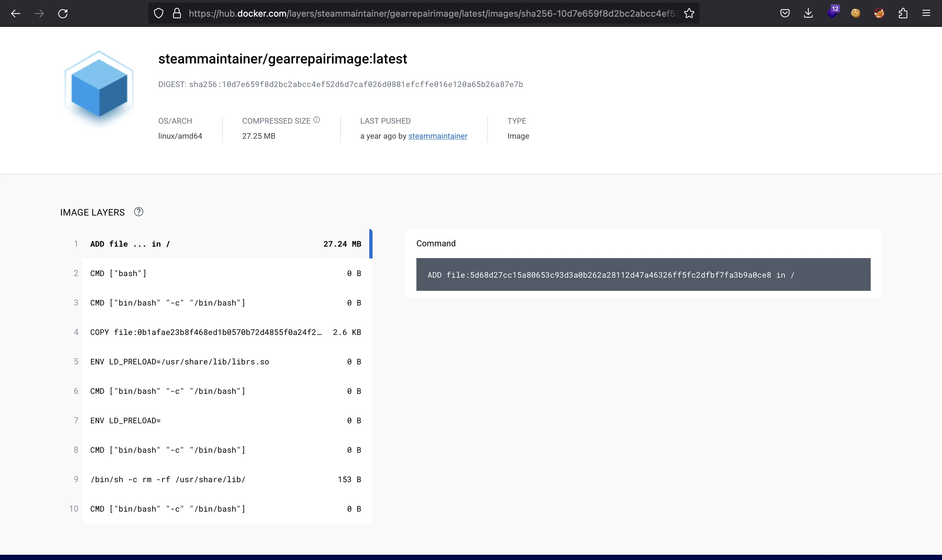Click the OS/ARCH label
This screenshot has width=942, height=560.
tap(175, 121)
